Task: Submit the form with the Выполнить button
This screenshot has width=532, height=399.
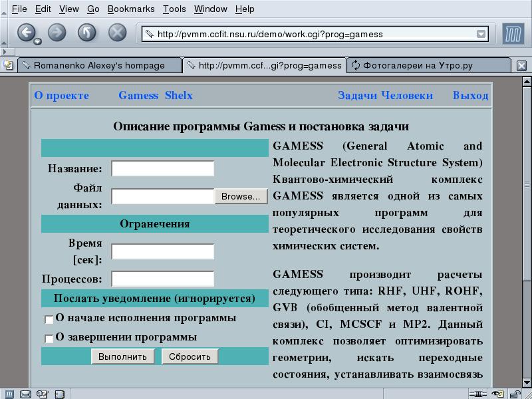Action: [x=122, y=356]
